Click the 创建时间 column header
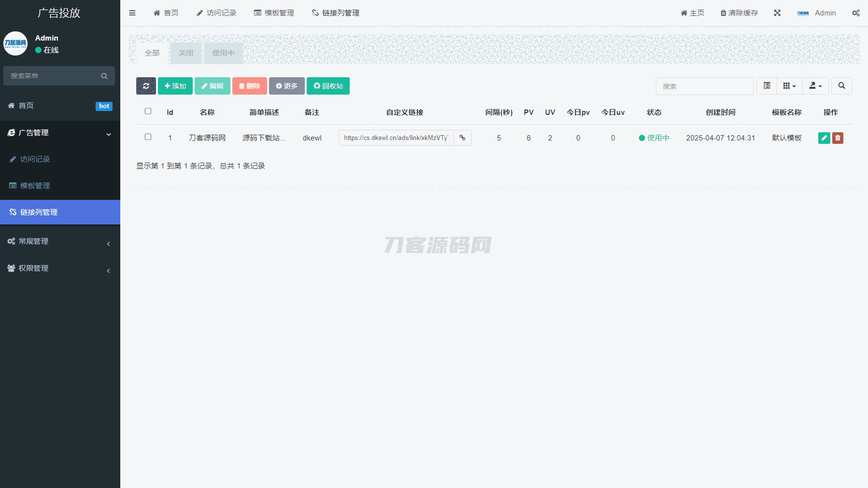868x488 pixels. [721, 112]
